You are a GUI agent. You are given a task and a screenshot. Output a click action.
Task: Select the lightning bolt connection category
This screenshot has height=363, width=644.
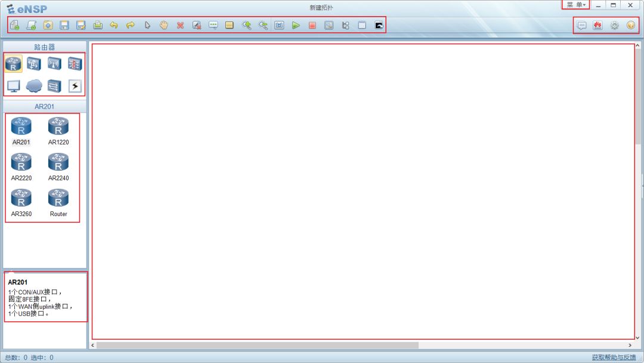75,86
